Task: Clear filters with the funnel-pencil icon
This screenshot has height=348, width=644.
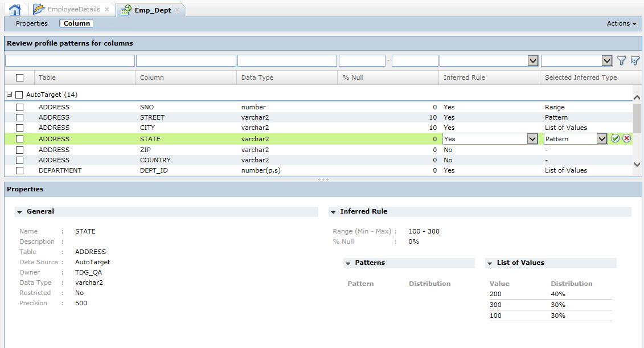Action: [x=635, y=61]
